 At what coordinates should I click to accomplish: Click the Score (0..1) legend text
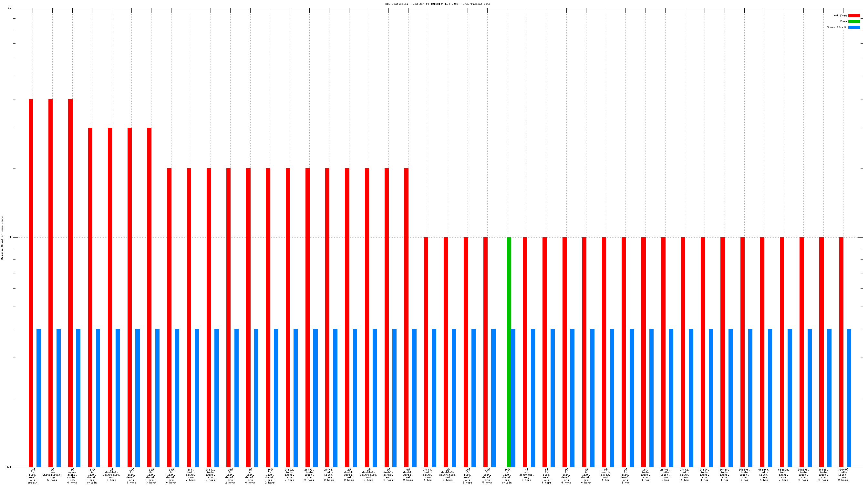tap(836, 27)
